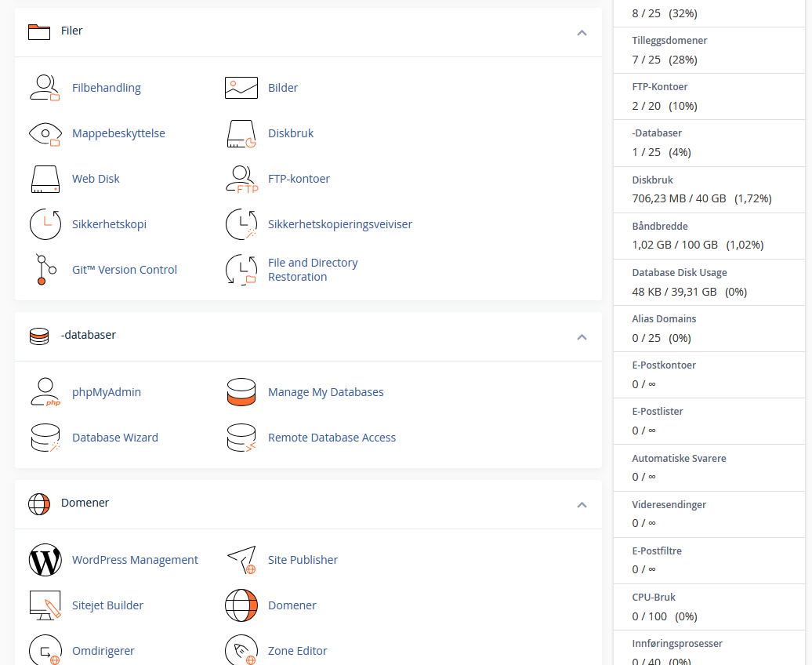
Task: Collapse the Filer section
Action: tap(582, 32)
